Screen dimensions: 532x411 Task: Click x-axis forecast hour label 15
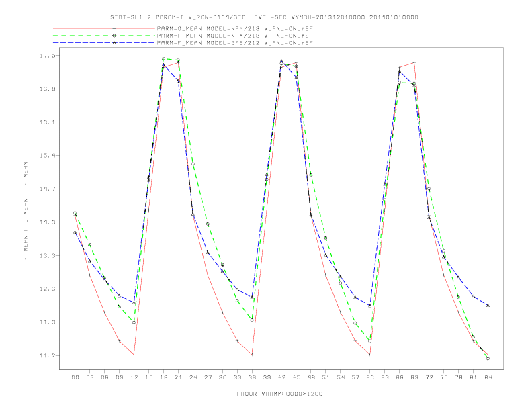pyautogui.click(x=148, y=377)
